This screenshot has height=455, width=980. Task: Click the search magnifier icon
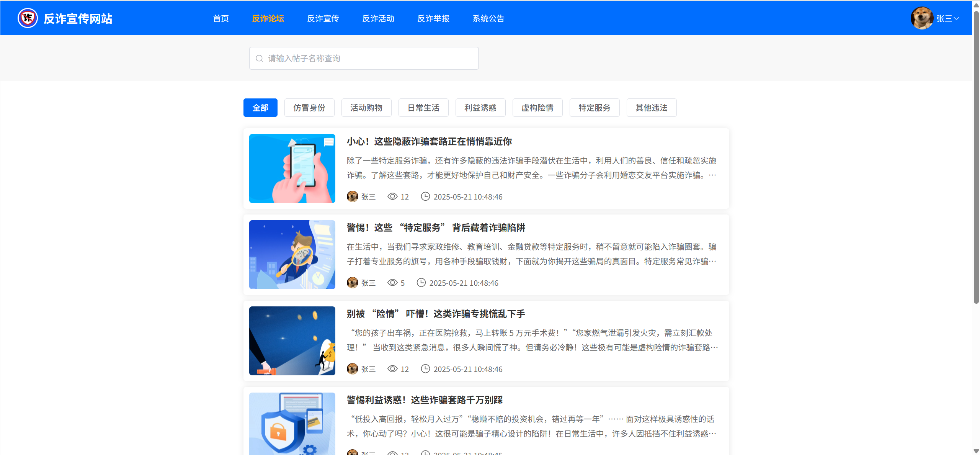pyautogui.click(x=259, y=58)
